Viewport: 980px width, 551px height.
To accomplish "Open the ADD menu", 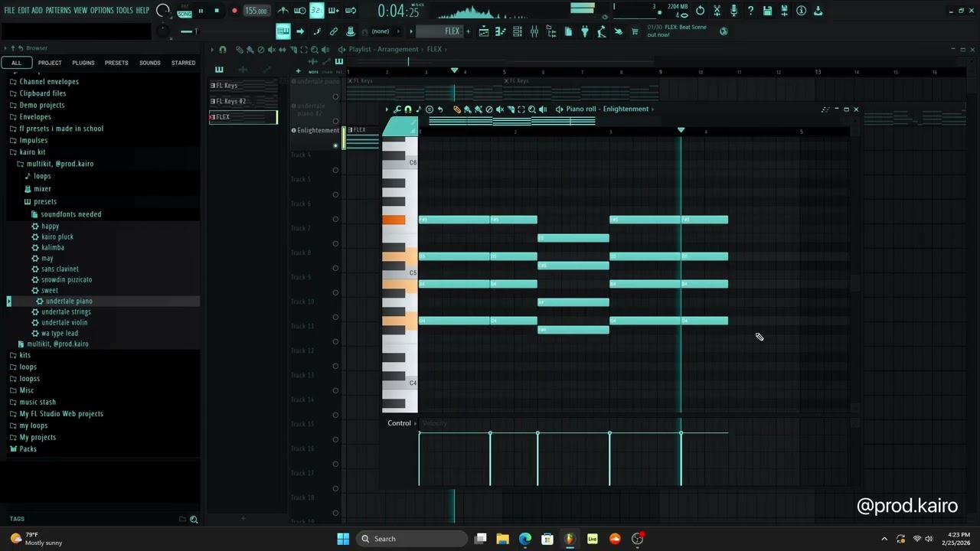I will click(x=37, y=11).
